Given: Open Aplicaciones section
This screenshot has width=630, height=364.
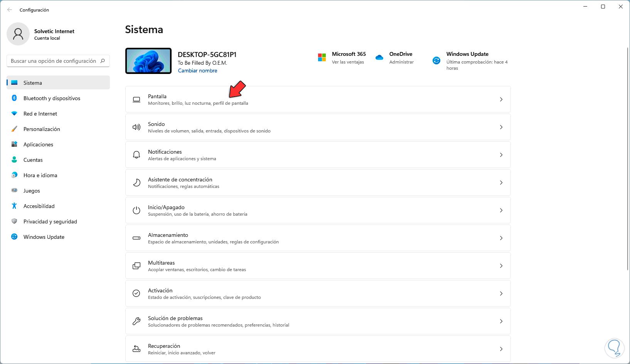Looking at the screenshot, I should click(x=58, y=144).
